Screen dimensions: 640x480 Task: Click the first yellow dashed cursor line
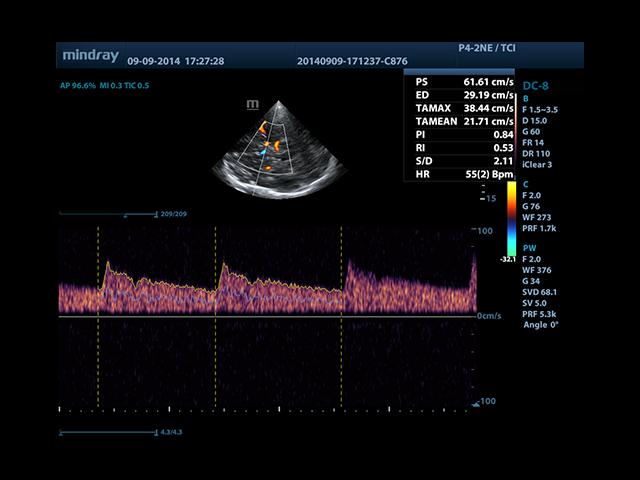click(98, 270)
